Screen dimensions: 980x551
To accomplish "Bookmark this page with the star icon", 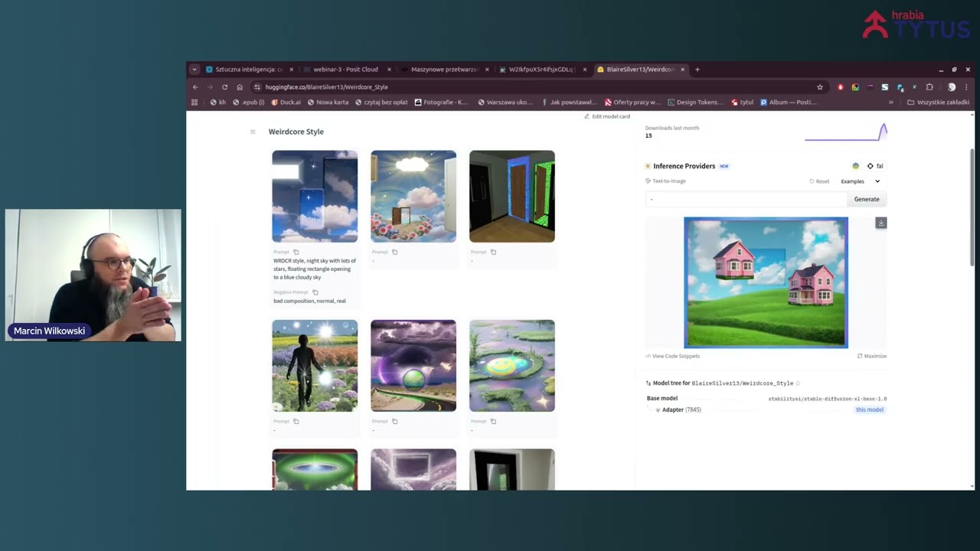I will (820, 87).
